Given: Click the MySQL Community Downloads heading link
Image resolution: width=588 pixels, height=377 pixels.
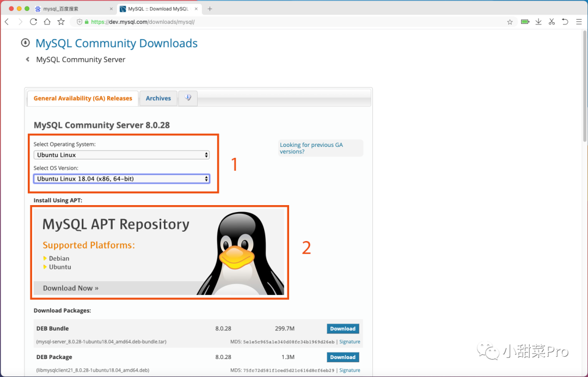Looking at the screenshot, I should click(x=117, y=43).
